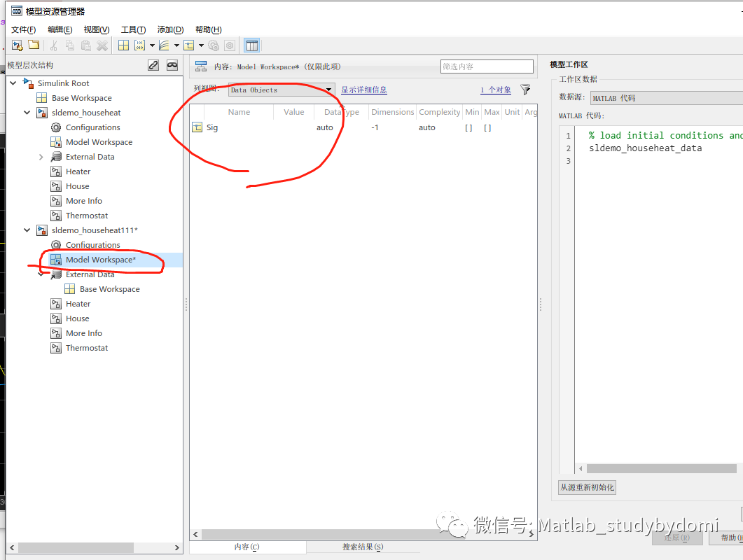Click the contents table horizontal scrollbar

[x=363, y=534]
